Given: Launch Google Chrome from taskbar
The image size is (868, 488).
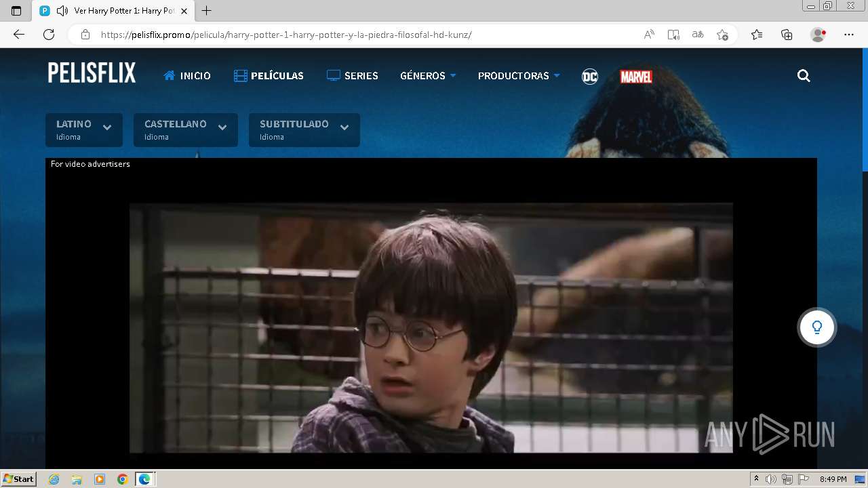Looking at the screenshot, I should (x=122, y=479).
